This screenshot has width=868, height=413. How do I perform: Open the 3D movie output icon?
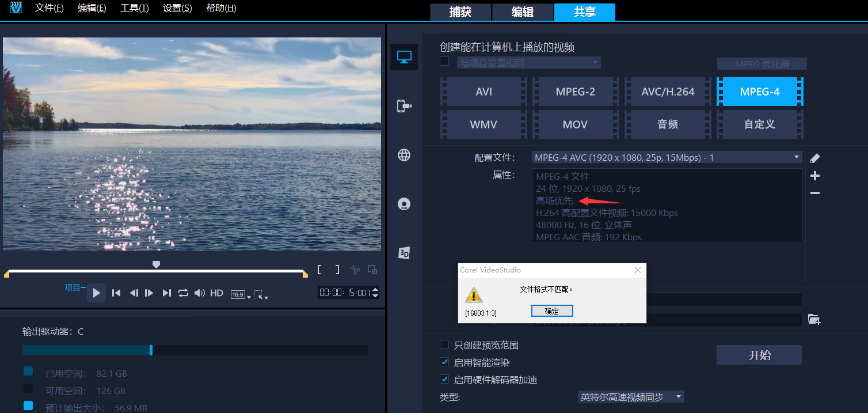pos(404,253)
